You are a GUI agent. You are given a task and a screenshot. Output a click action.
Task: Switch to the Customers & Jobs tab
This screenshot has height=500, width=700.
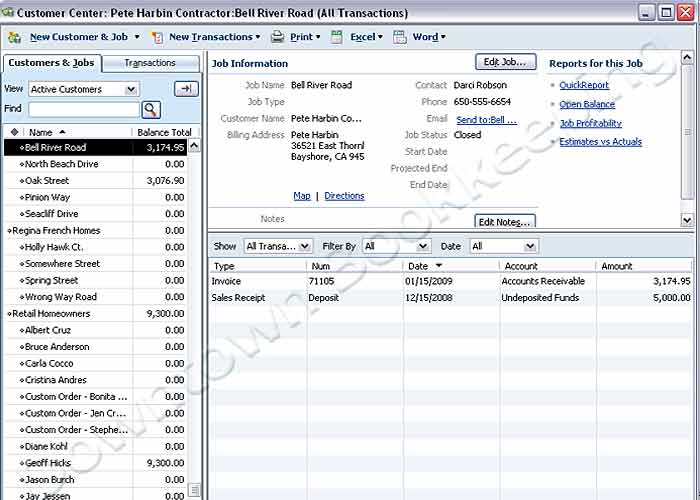[51, 63]
